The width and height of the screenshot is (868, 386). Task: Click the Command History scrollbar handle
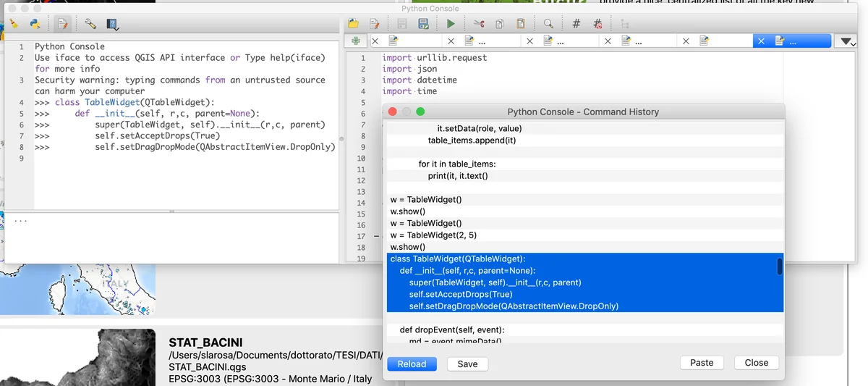coord(780,267)
